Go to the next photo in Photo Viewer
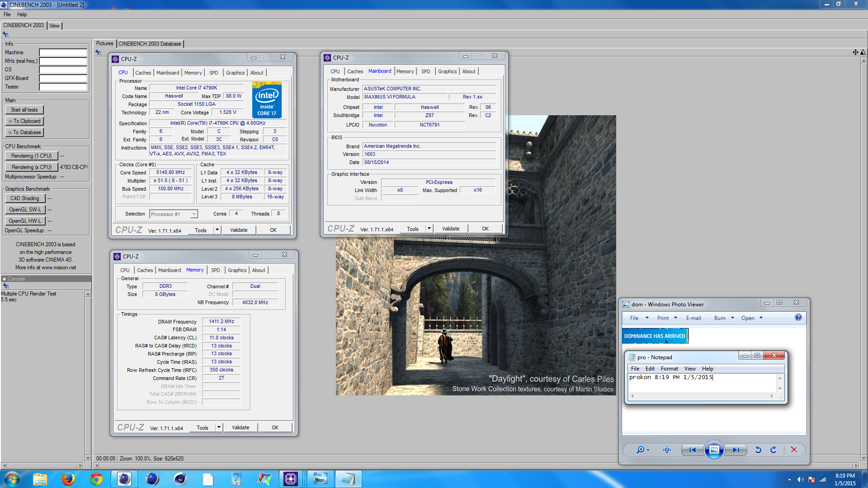 coord(736,450)
